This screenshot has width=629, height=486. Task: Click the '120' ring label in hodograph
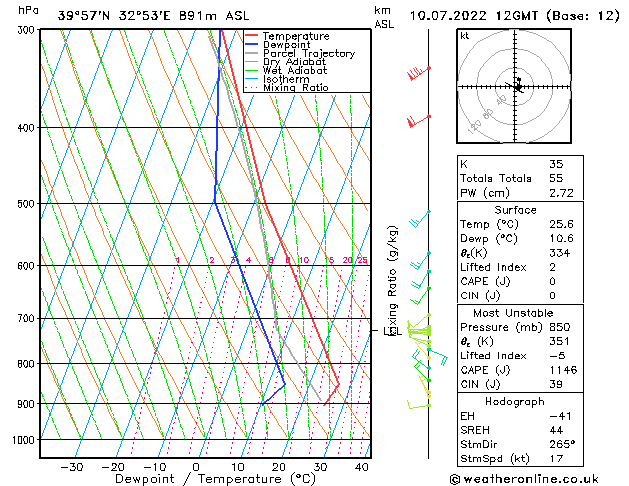(x=474, y=128)
